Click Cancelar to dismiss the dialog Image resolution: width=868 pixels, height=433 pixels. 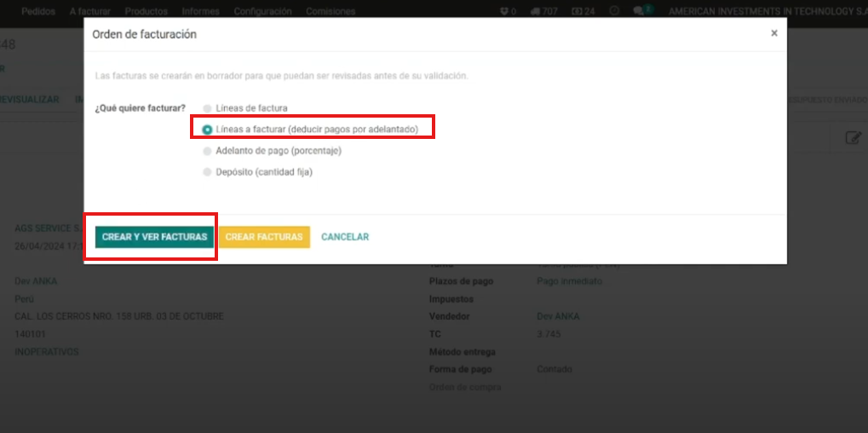pyautogui.click(x=345, y=237)
